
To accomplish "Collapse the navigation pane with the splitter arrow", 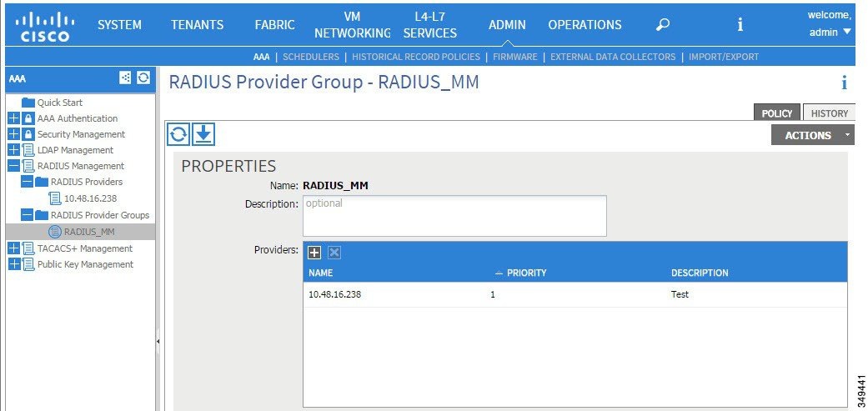I will [x=158, y=342].
